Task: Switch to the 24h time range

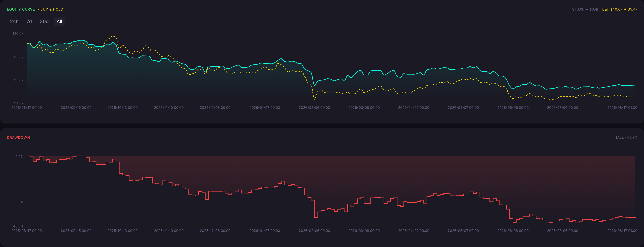Action: coord(14,21)
